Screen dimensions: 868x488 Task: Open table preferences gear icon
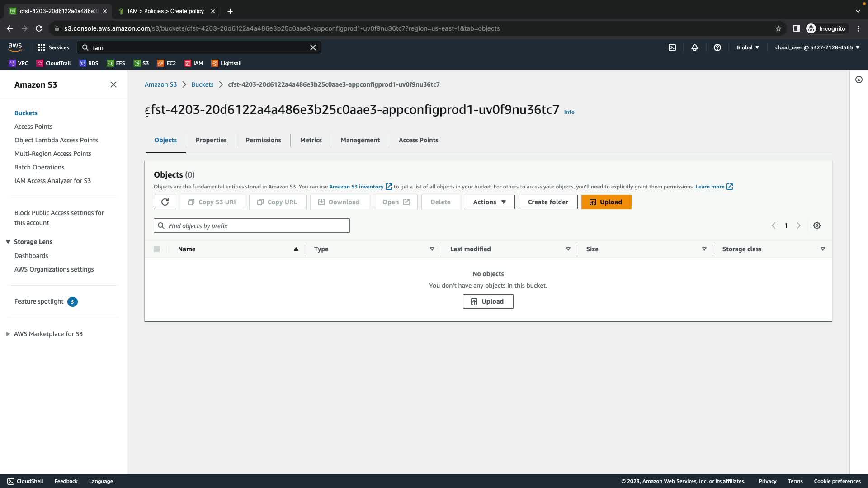point(817,225)
